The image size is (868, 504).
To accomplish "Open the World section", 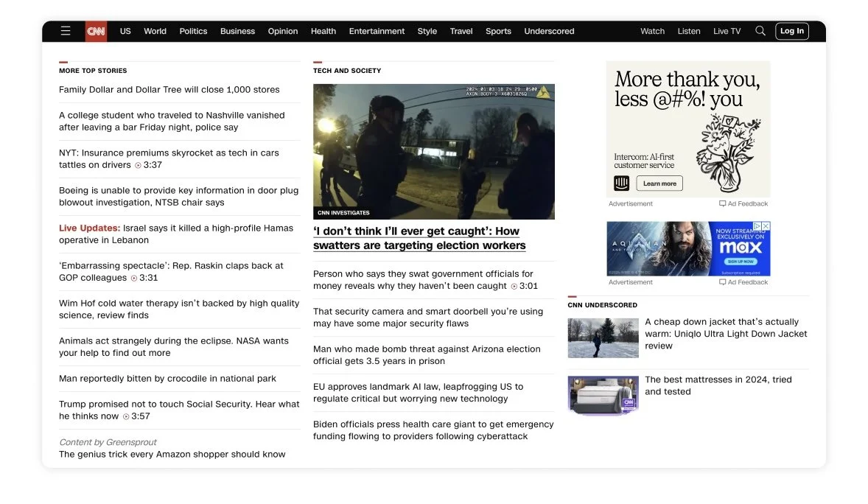I will coord(155,31).
